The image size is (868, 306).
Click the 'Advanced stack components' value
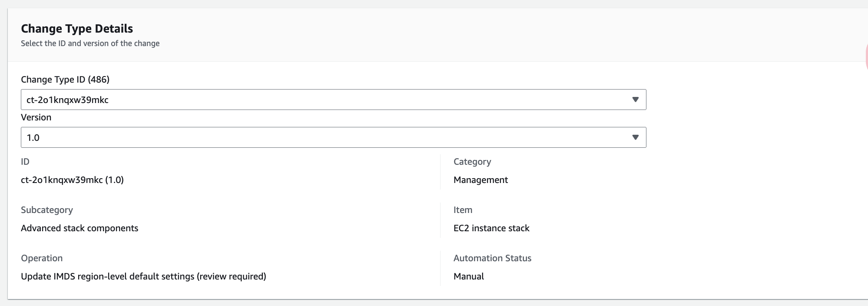tap(80, 228)
